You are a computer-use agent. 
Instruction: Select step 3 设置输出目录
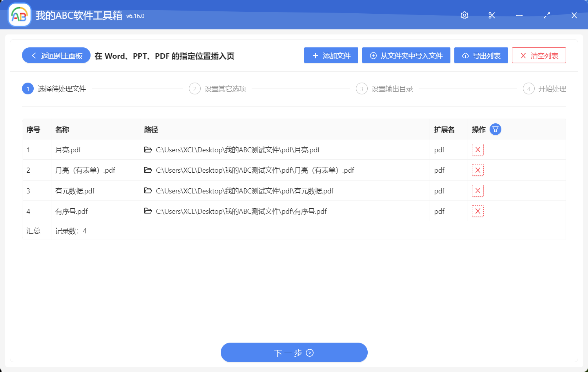coord(385,89)
